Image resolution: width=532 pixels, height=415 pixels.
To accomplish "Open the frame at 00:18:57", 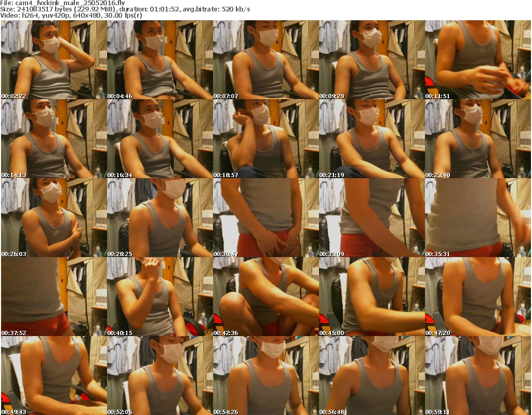I will coord(265,139).
